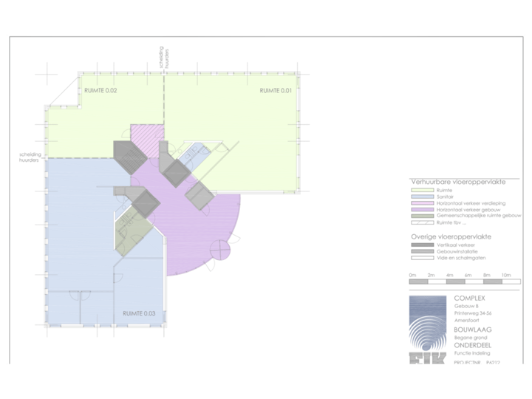532x399 pixels.
Task: Click the RUIMTE 0.02 room label
Action: coord(103,91)
